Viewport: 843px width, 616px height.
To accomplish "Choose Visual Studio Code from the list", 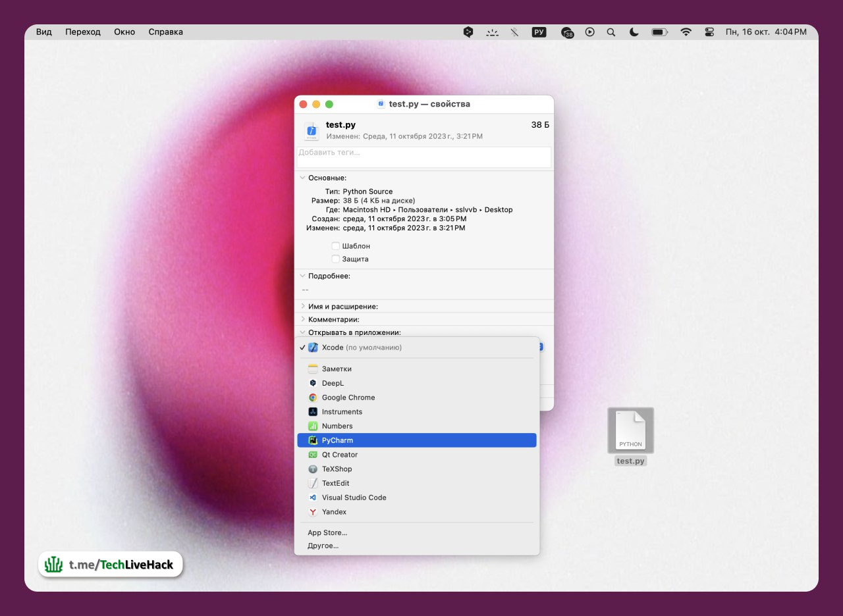I will [417, 498].
